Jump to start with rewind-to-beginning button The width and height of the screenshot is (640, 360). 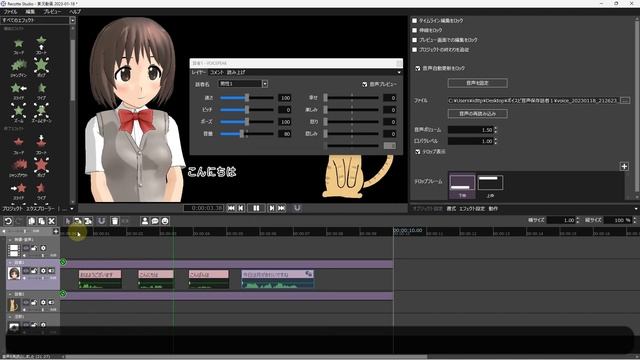coord(231,208)
